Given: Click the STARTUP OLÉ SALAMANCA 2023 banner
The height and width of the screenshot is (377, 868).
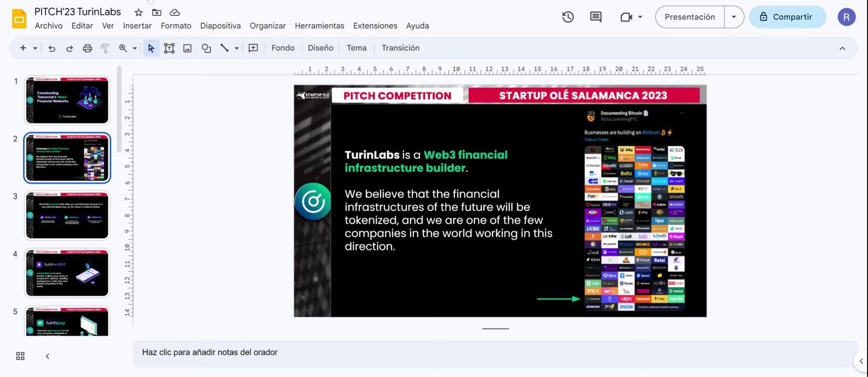Looking at the screenshot, I should pyautogui.click(x=583, y=95).
